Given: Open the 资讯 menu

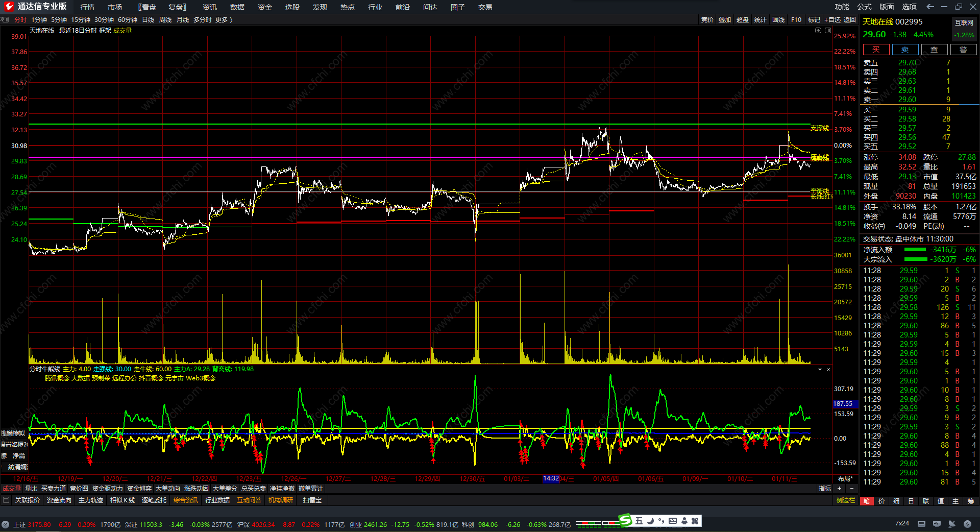Looking at the screenshot, I should [209, 7].
